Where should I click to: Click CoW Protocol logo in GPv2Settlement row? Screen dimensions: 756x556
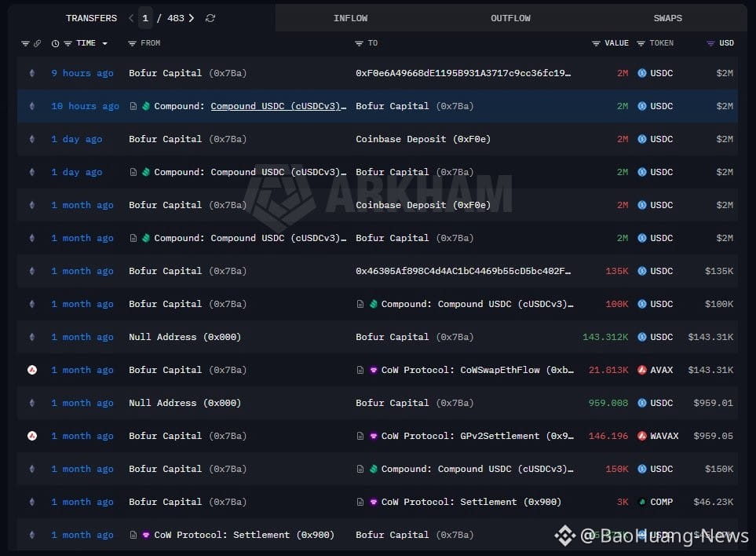373,436
